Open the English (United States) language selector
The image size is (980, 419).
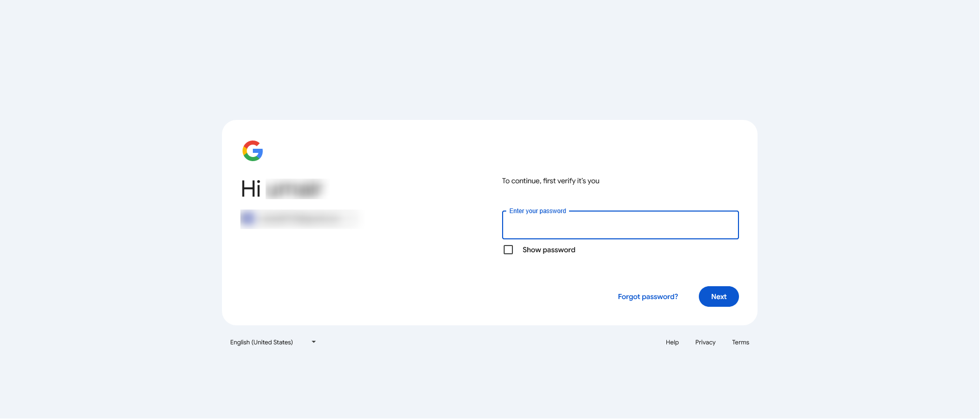coord(262,342)
